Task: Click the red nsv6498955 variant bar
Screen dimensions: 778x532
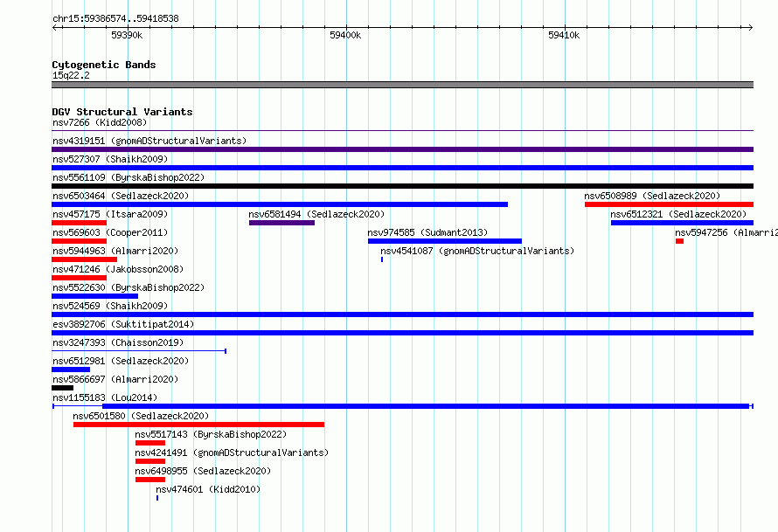Action: [150, 480]
